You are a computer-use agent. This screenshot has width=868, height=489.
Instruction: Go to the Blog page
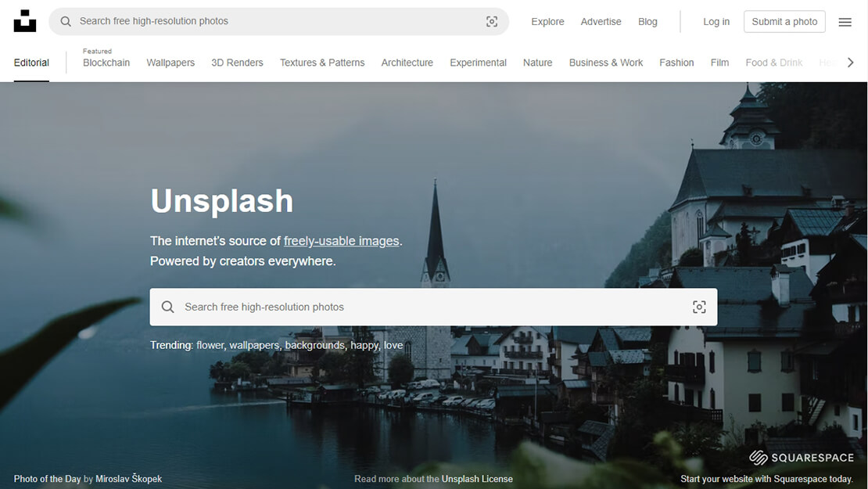(647, 22)
